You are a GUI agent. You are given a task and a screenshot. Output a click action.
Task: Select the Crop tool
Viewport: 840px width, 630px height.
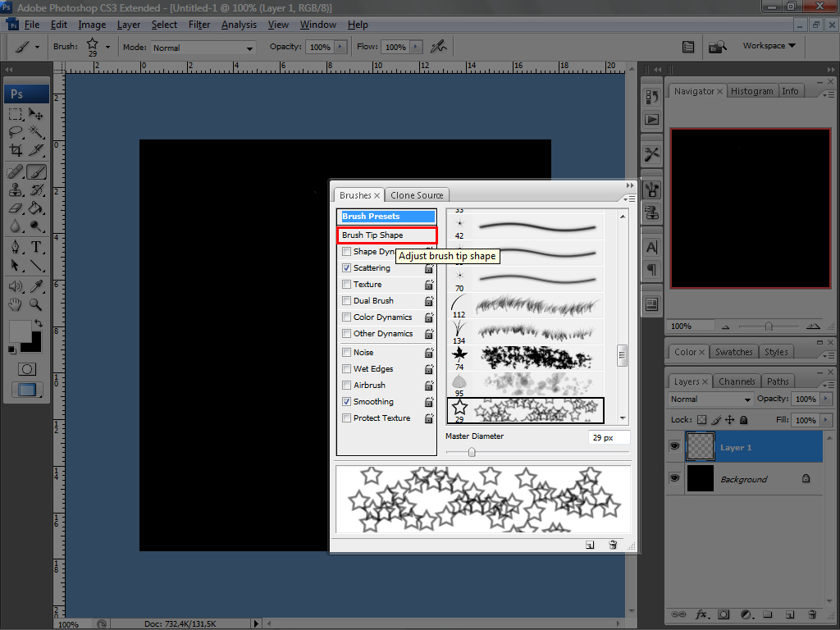[16, 150]
